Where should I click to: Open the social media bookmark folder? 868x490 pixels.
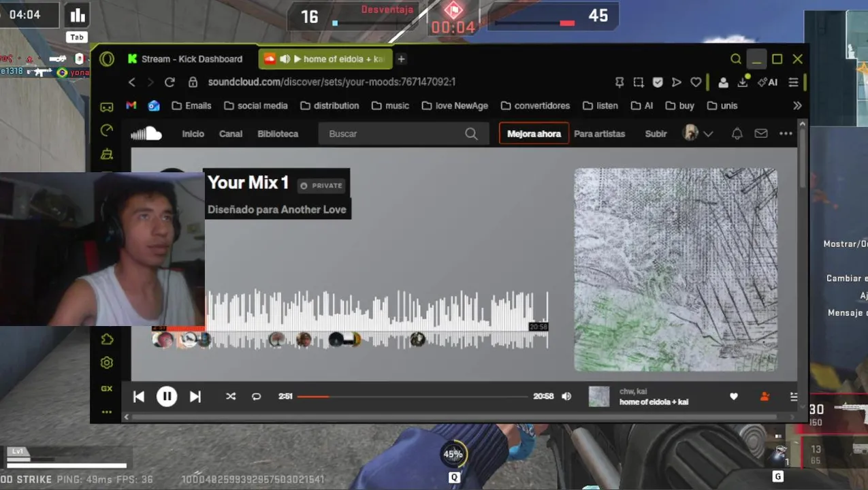[x=256, y=105]
